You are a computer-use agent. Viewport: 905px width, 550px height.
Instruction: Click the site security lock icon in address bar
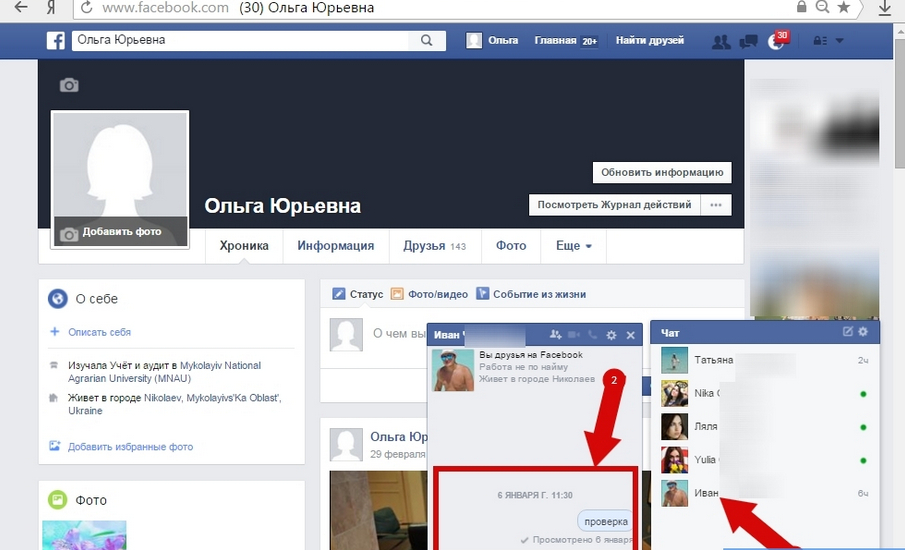pos(801,7)
